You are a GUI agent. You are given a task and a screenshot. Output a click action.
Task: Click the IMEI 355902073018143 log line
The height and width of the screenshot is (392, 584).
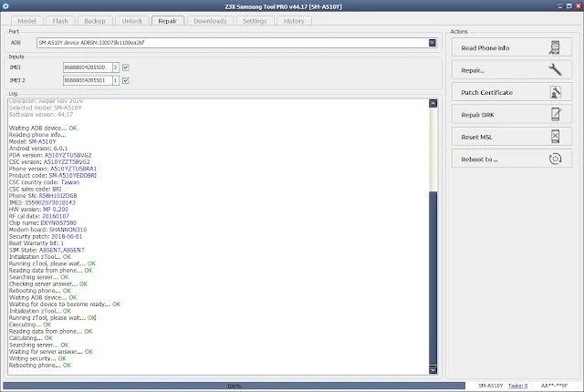42,202
